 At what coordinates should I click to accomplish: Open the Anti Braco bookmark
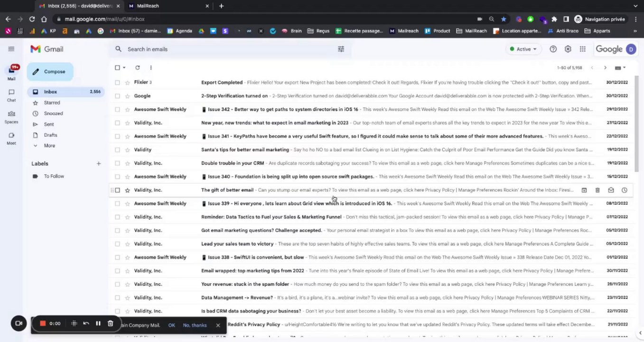point(563,31)
